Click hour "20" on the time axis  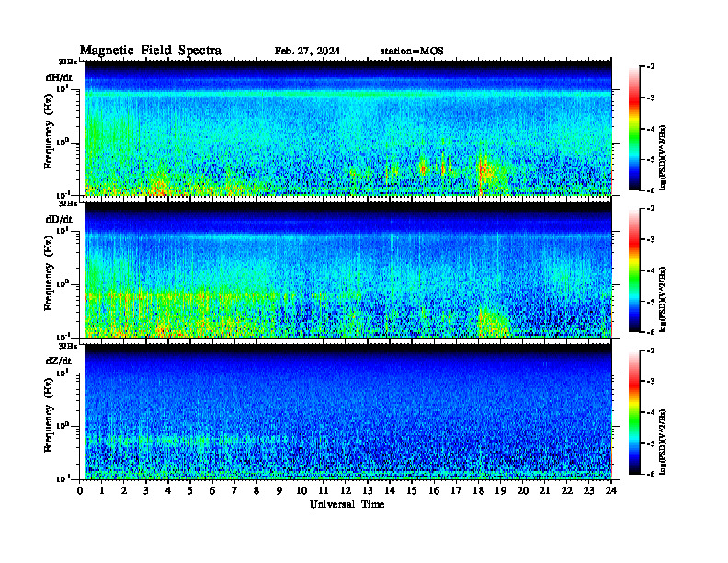tap(523, 491)
